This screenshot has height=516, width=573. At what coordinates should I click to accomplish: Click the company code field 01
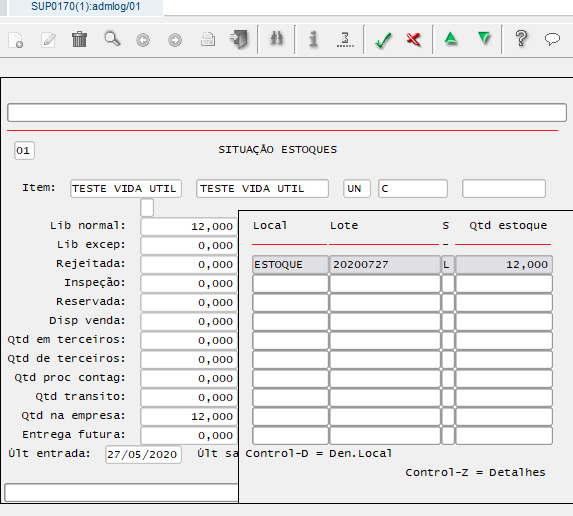tap(24, 151)
